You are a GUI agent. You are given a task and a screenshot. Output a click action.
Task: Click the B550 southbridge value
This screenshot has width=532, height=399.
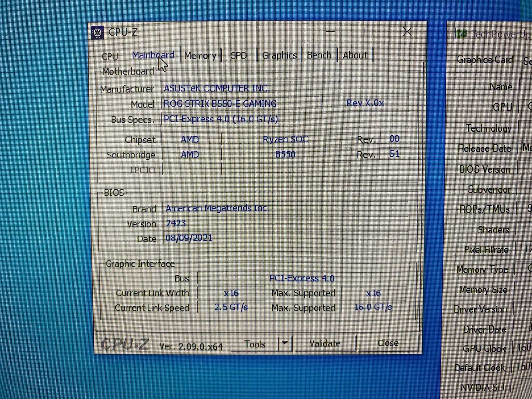pos(285,154)
